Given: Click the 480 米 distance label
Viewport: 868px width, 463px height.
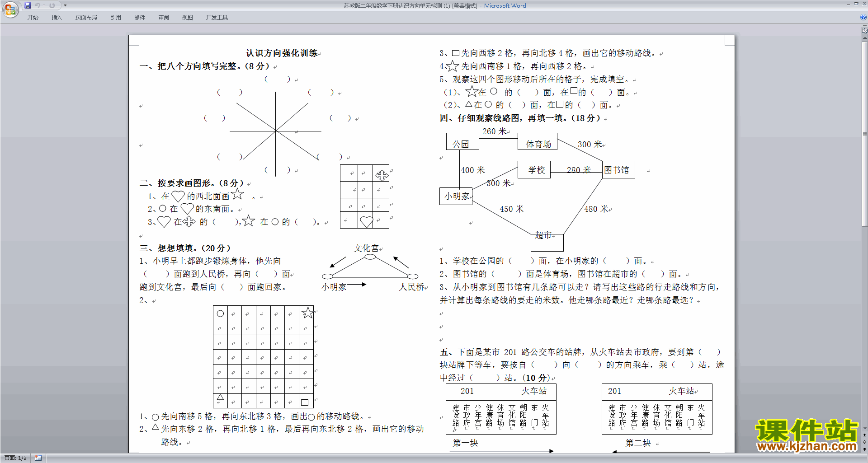Looking at the screenshot, I should 596,209.
